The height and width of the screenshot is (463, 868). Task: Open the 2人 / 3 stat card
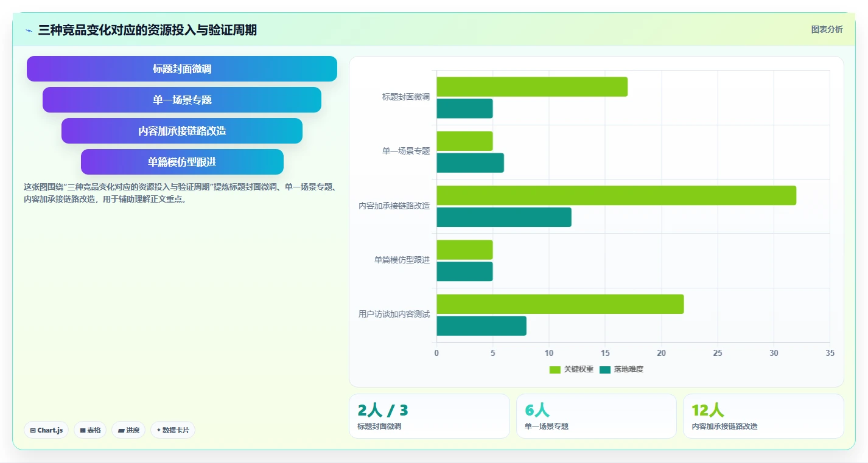click(429, 416)
